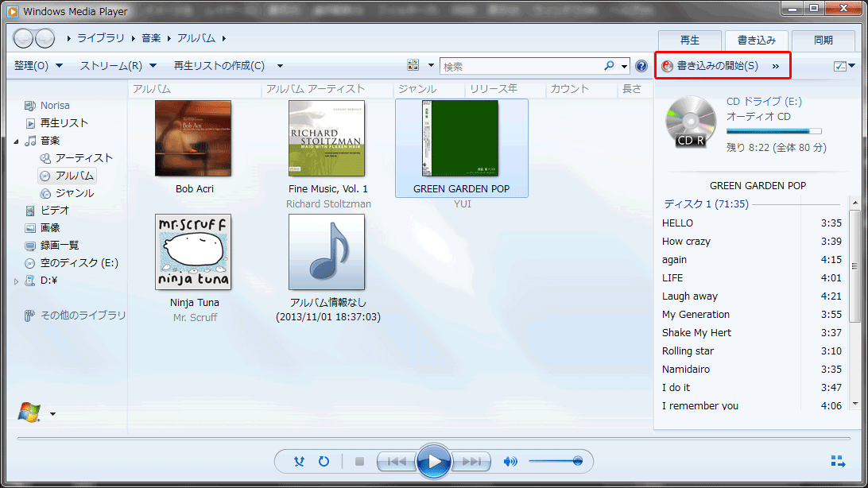Switch to Now Playing mode icon
This screenshot has width=868, height=488.
click(838, 461)
